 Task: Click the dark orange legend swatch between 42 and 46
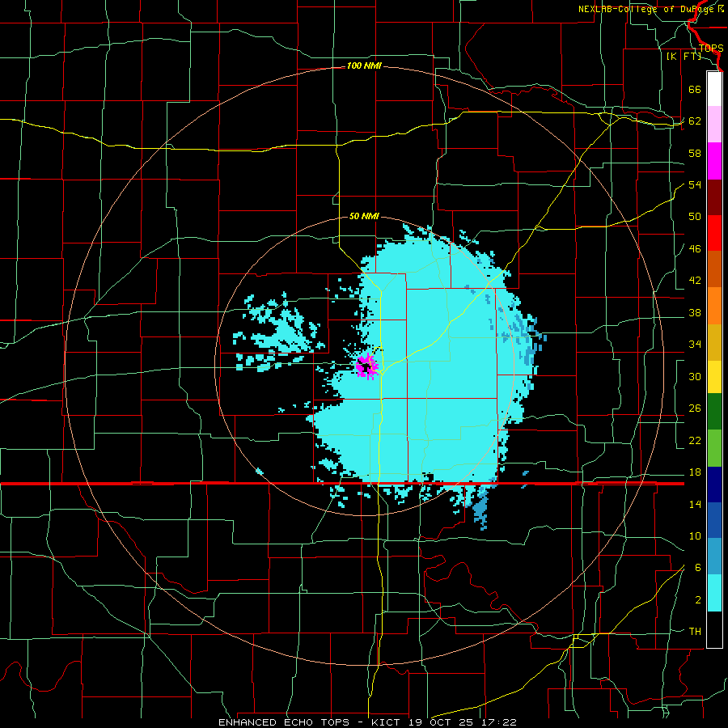click(714, 269)
